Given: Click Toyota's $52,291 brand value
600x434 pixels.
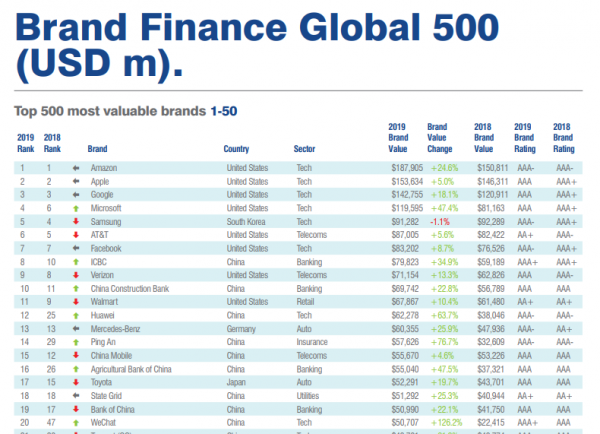Looking at the screenshot, I should pos(405,382).
